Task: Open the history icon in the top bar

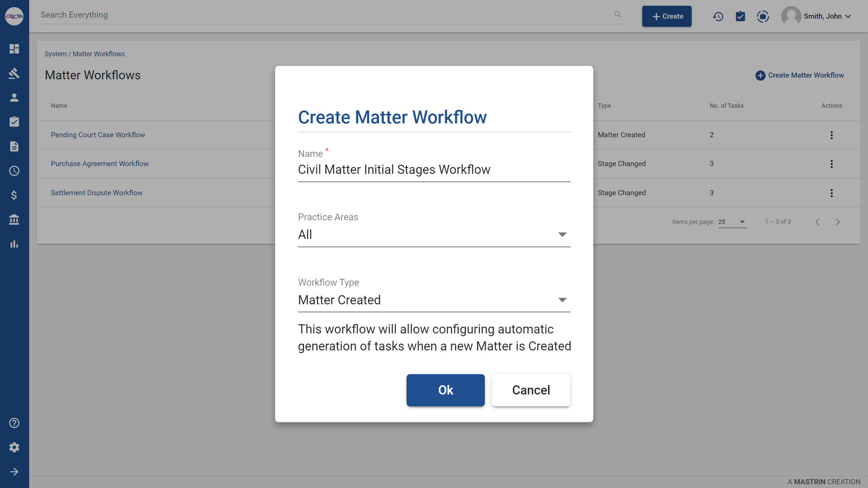Action: point(718,16)
